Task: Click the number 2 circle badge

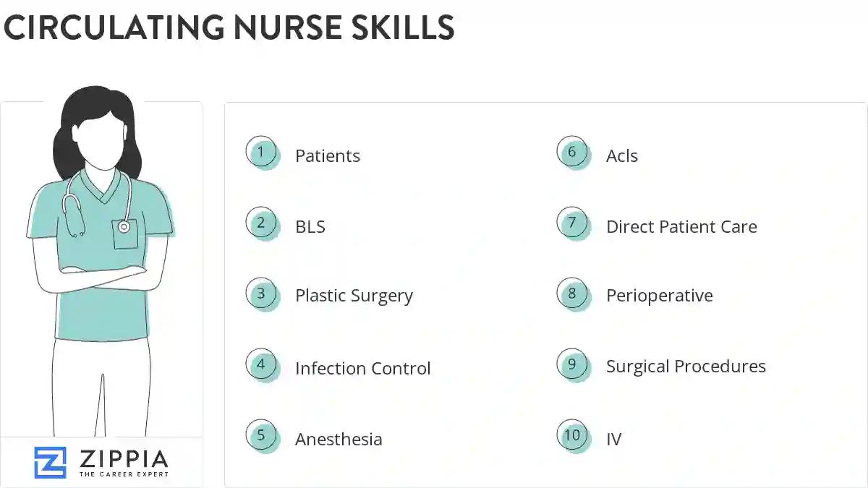Action: 261,223
